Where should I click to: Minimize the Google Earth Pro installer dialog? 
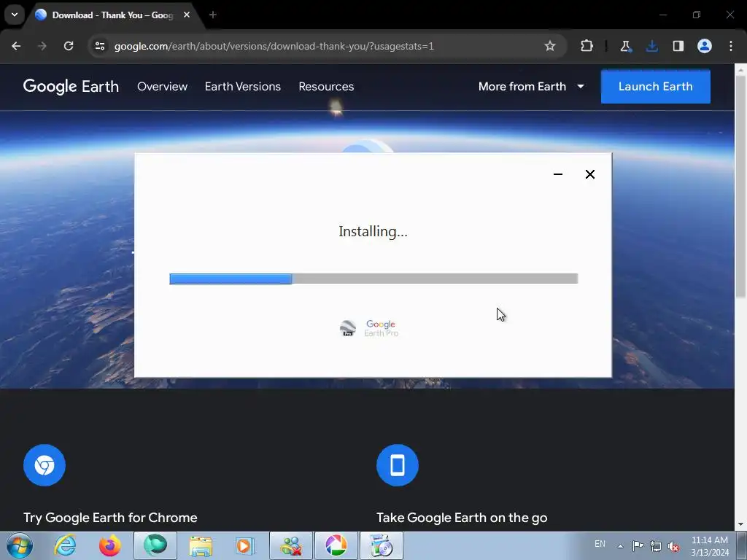coord(558,174)
